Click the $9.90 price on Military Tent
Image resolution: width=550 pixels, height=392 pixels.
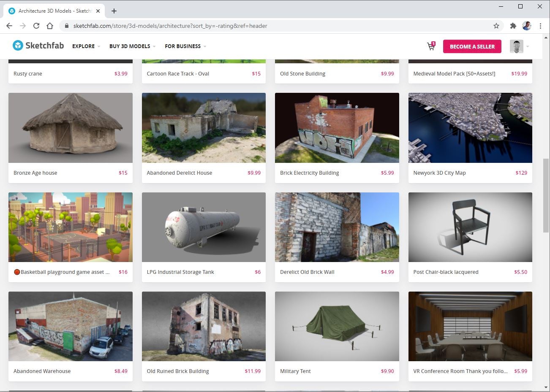click(x=387, y=371)
